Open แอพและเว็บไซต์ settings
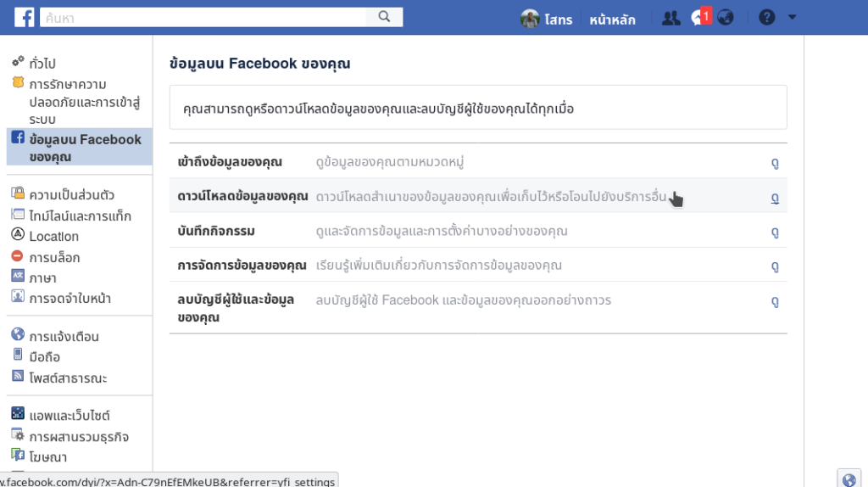The image size is (868, 487). click(70, 416)
